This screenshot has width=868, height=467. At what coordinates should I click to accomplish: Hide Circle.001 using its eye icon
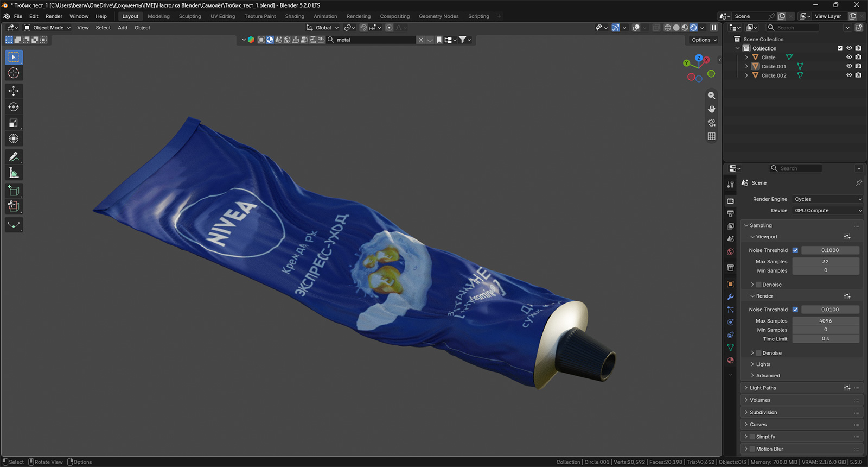click(849, 66)
